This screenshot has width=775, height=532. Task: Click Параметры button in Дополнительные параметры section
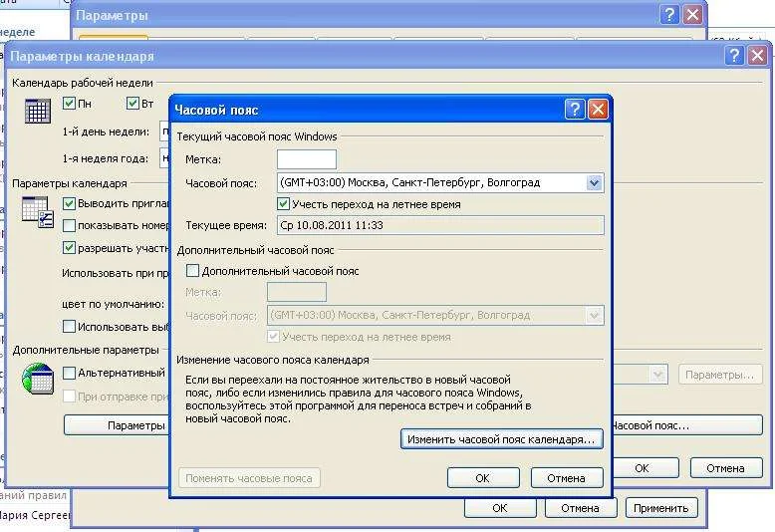[x=117, y=425]
